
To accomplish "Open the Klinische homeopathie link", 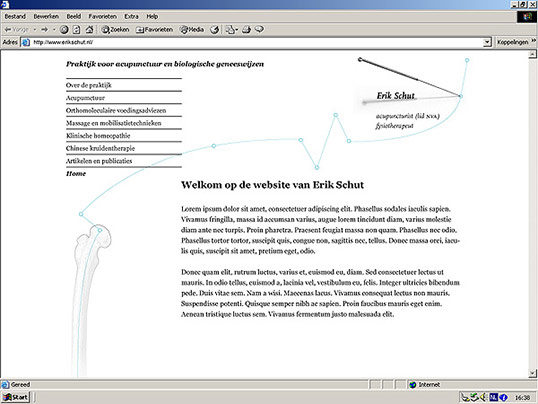I will click(98, 136).
